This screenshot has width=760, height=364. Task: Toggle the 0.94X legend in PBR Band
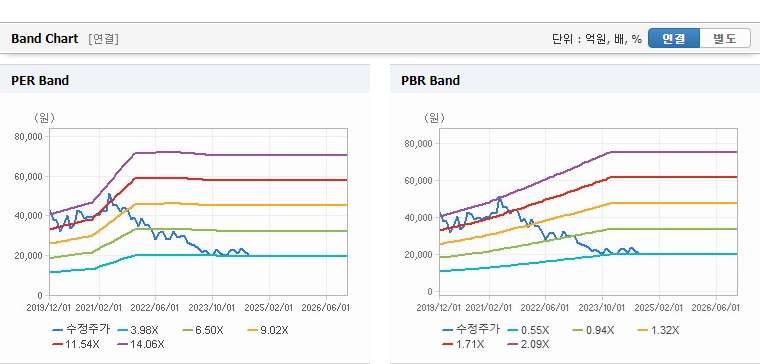(x=593, y=331)
